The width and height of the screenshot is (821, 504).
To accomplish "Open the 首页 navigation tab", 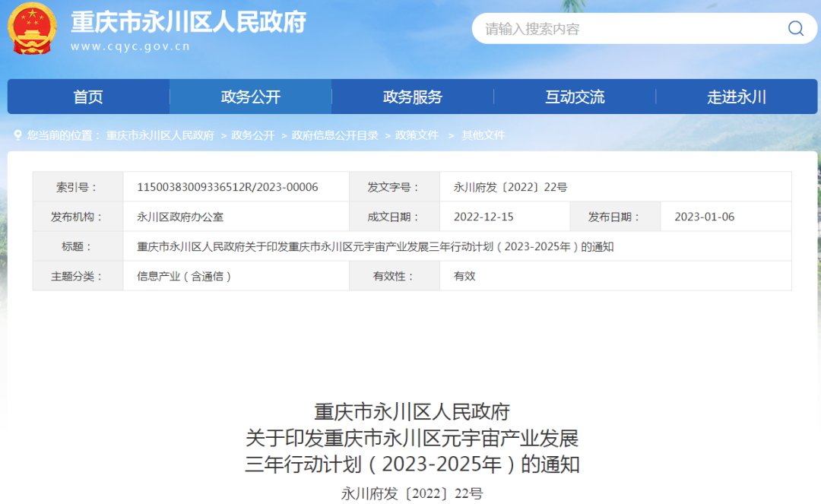I will pyautogui.click(x=88, y=97).
